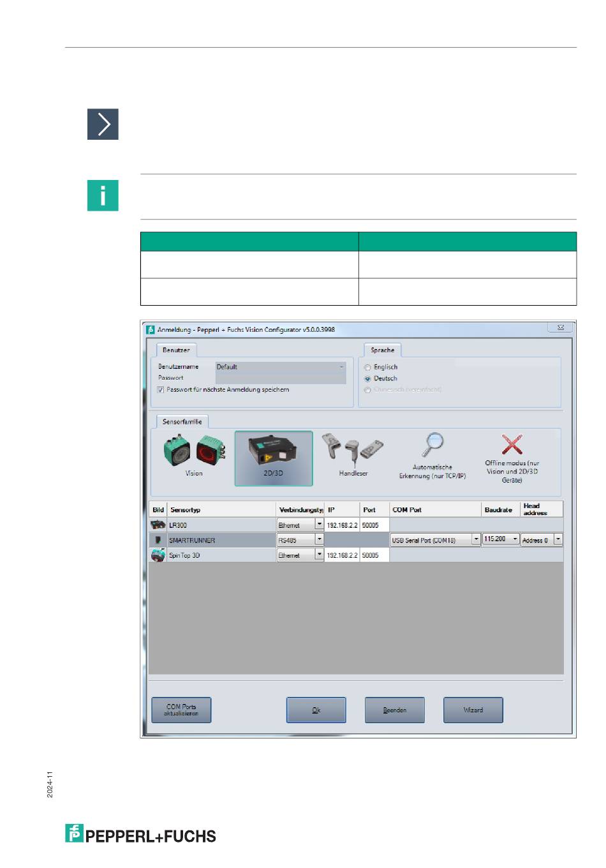This screenshot has width=606, height=868.
Task: Start Automatische Erkennung magnifier icon
Action: tap(433, 444)
